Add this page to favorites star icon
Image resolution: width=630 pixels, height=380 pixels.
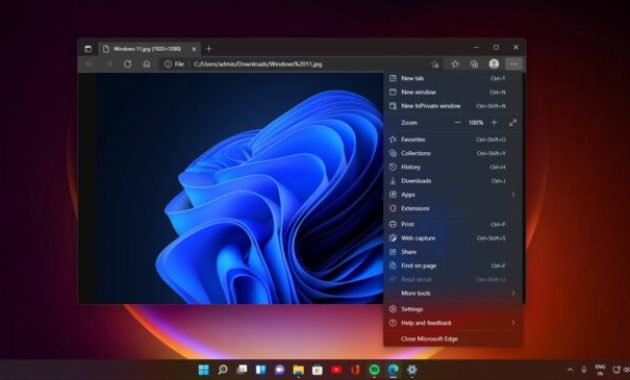pyautogui.click(x=435, y=64)
